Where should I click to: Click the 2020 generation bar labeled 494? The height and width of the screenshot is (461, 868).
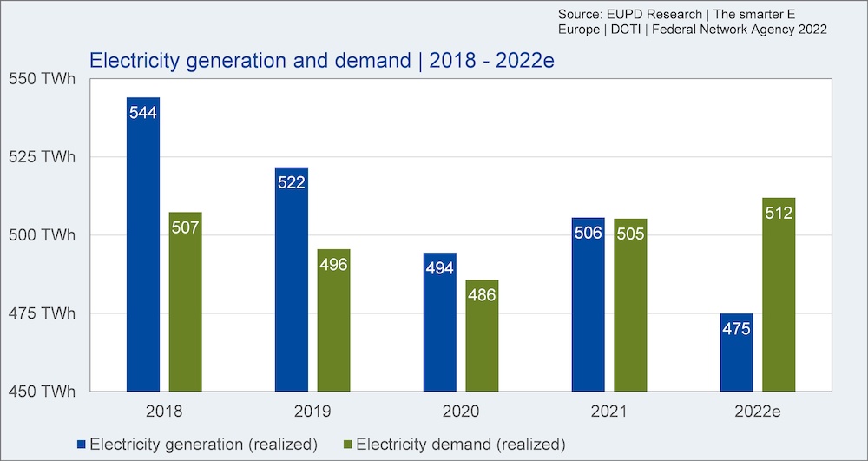coord(440,322)
